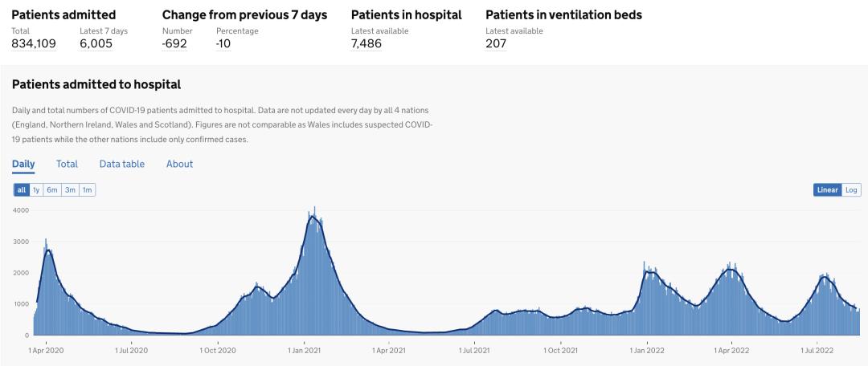Set chart range to 6m
868x366 pixels.
pyautogui.click(x=52, y=190)
